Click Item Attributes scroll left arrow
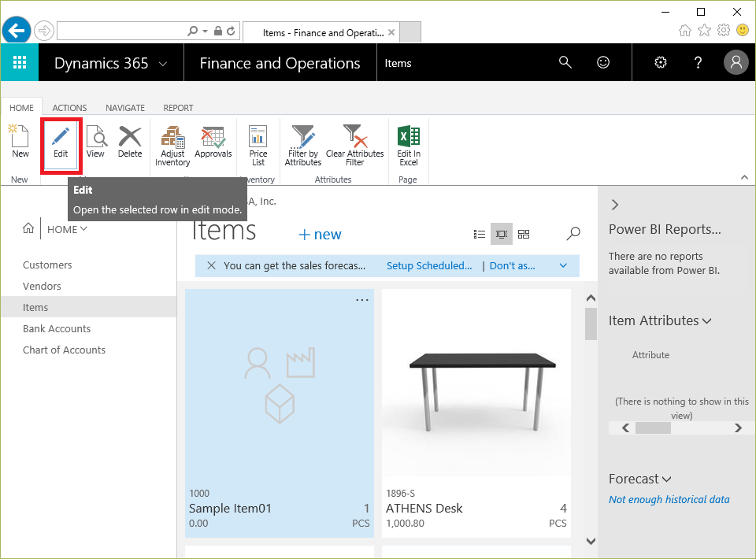This screenshot has width=756, height=559. (625, 428)
